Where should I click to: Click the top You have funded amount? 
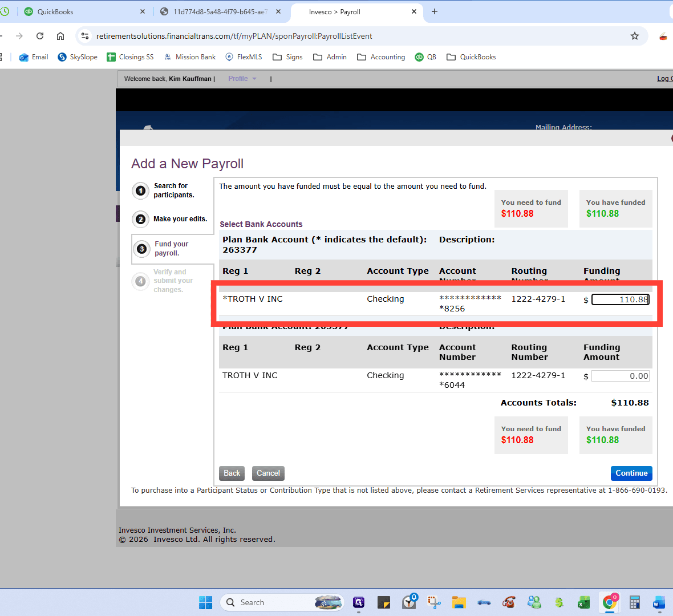pyautogui.click(x=603, y=213)
